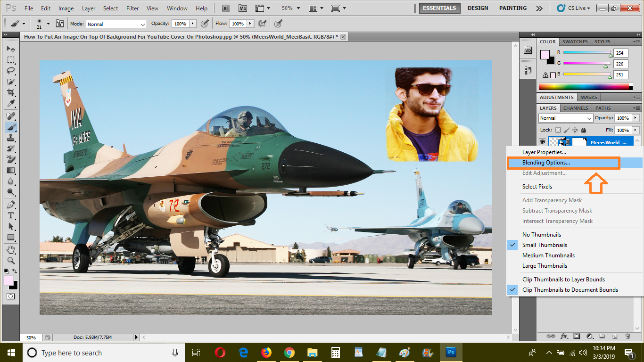The image size is (644, 362).
Task: Select the Spot Healing Brush tool
Action: click(11, 116)
